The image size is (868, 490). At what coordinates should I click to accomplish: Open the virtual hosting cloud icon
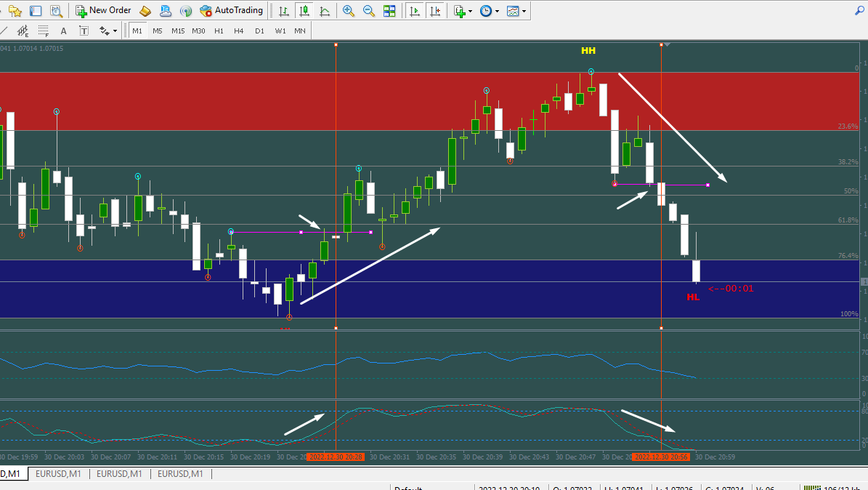(x=165, y=10)
